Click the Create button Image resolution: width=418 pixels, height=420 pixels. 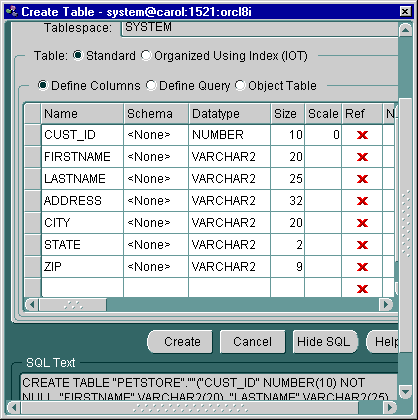pos(180,342)
